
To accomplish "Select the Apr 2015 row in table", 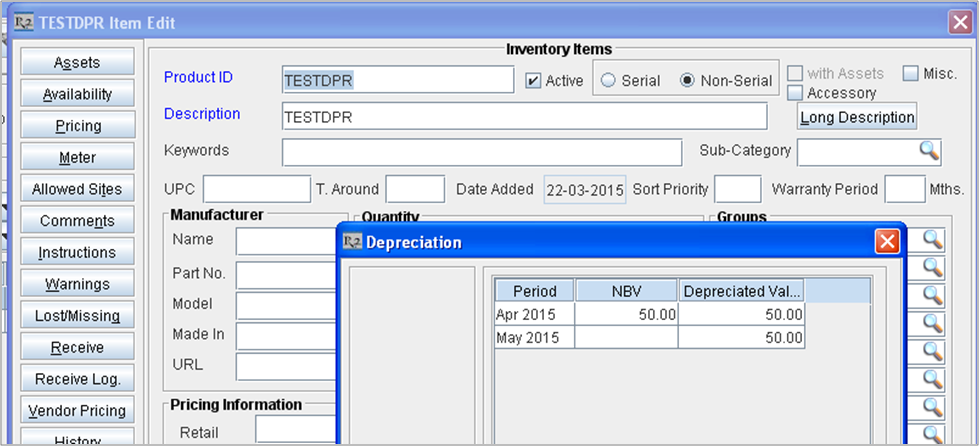I will [534, 314].
